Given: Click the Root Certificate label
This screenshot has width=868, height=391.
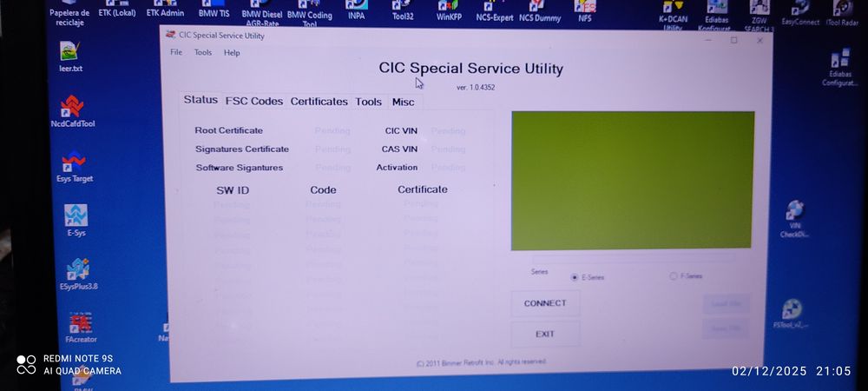Looking at the screenshot, I should tap(228, 130).
